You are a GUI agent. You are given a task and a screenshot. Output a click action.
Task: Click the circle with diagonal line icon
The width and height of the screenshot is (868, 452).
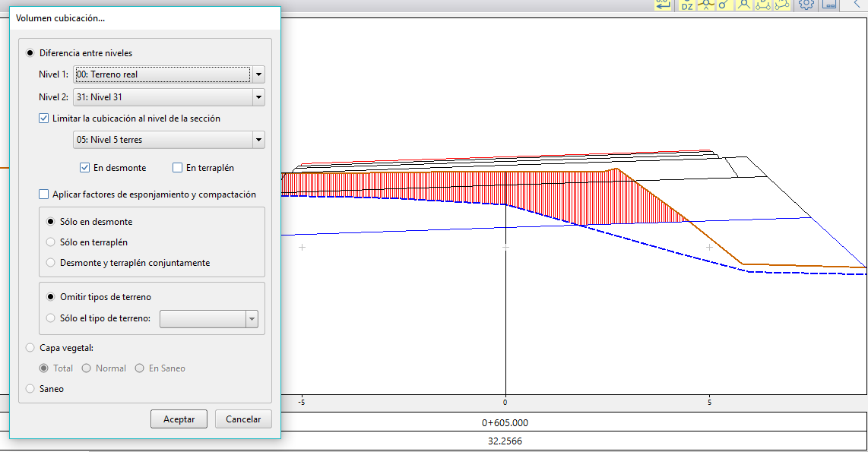724,5
